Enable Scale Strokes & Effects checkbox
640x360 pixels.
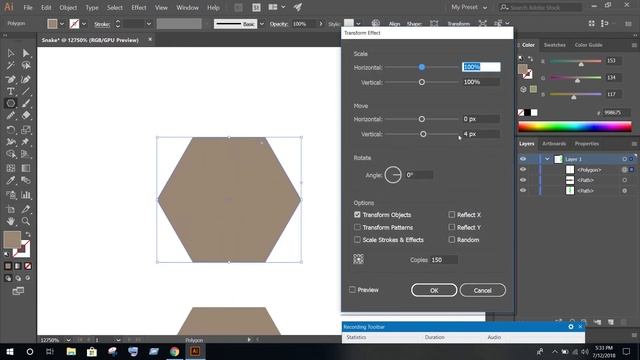[357, 240]
